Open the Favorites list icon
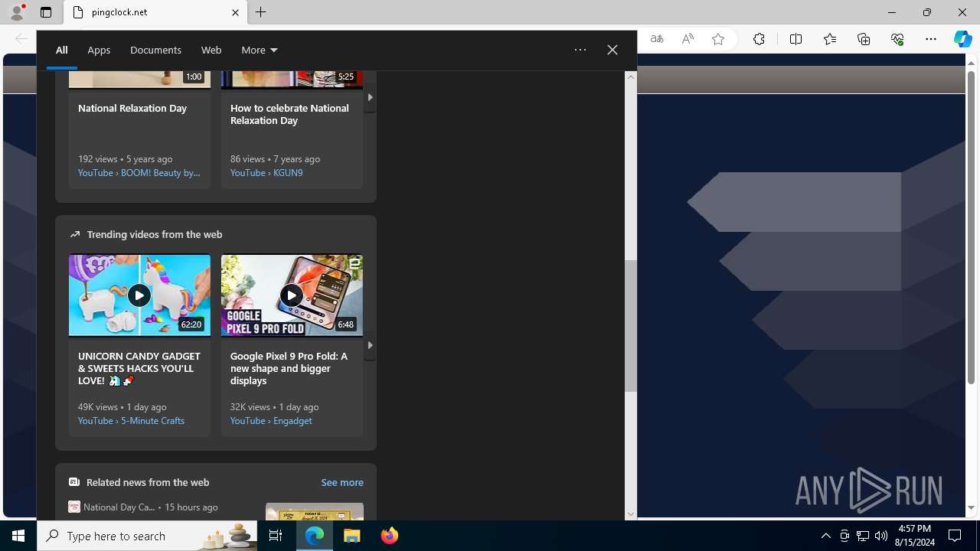The width and height of the screenshot is (980, 551). (x=830, y=39)
